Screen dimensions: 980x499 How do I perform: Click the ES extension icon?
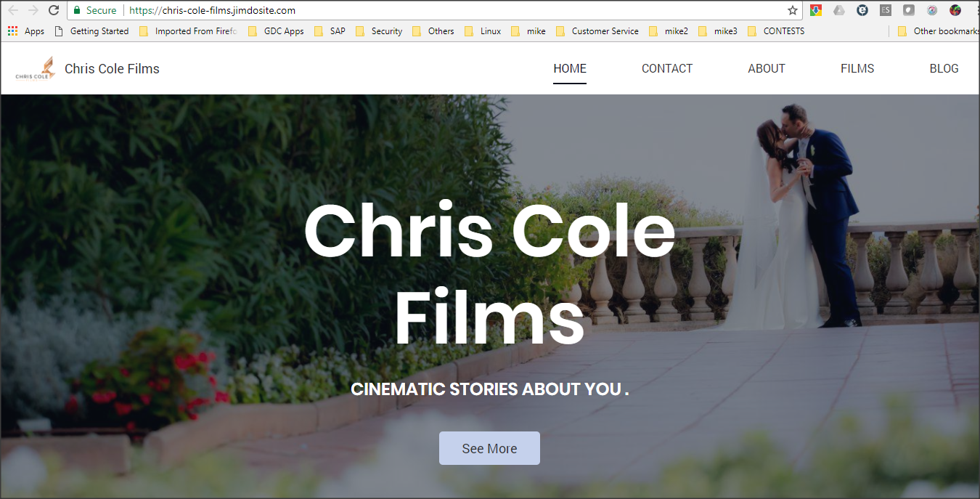tap(885, 10)
